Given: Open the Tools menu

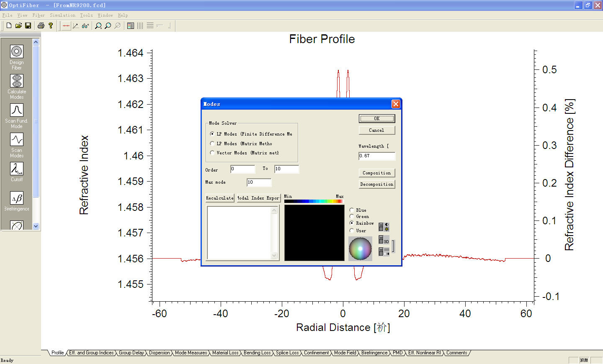Looking at the screenshot, I should 86,15.
